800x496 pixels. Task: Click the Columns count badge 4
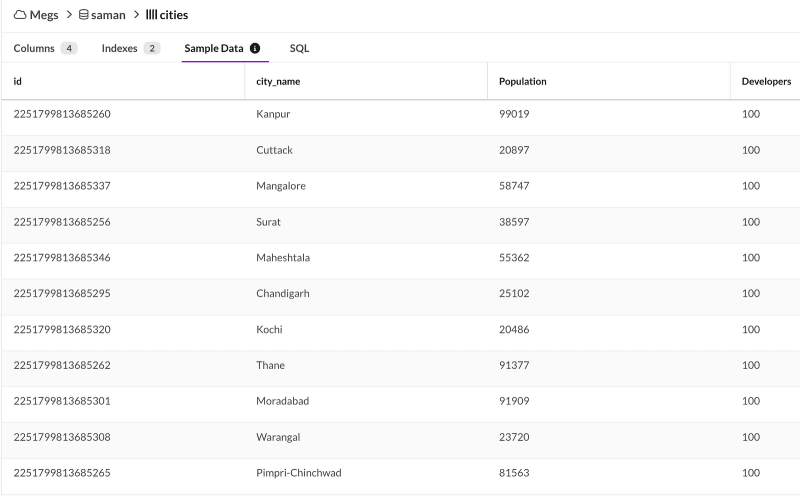tap(69, 48)
